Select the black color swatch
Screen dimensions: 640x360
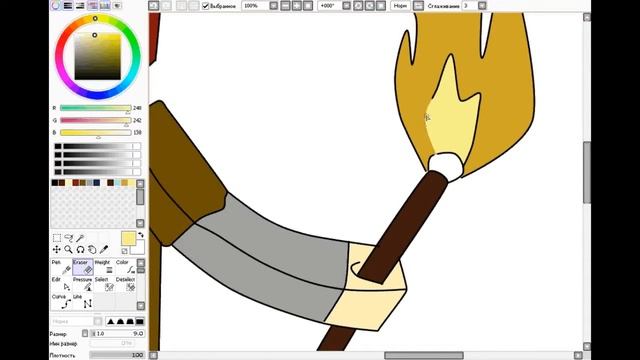55,183
